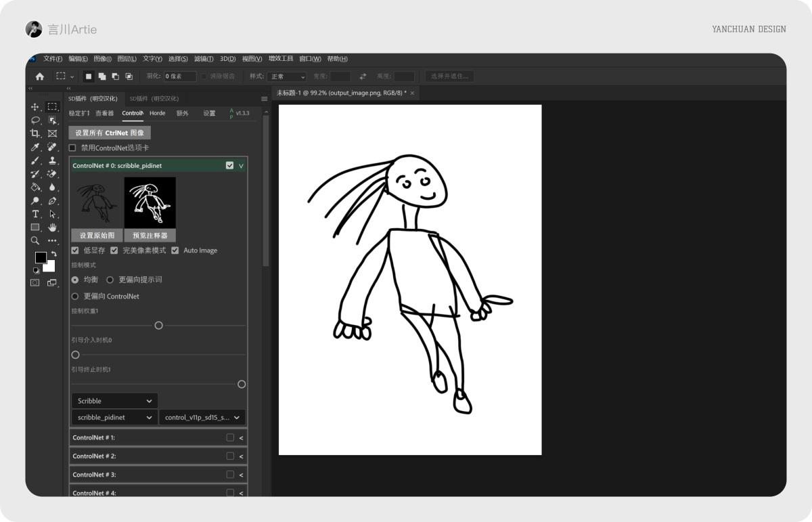Select the Lasso tool

tap(35, 120)
